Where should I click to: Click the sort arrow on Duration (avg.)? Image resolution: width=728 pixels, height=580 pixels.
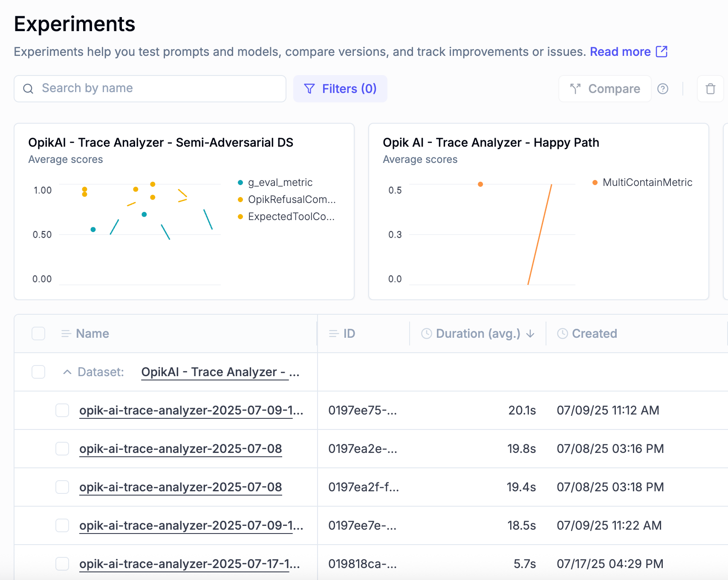click(531, 334)
